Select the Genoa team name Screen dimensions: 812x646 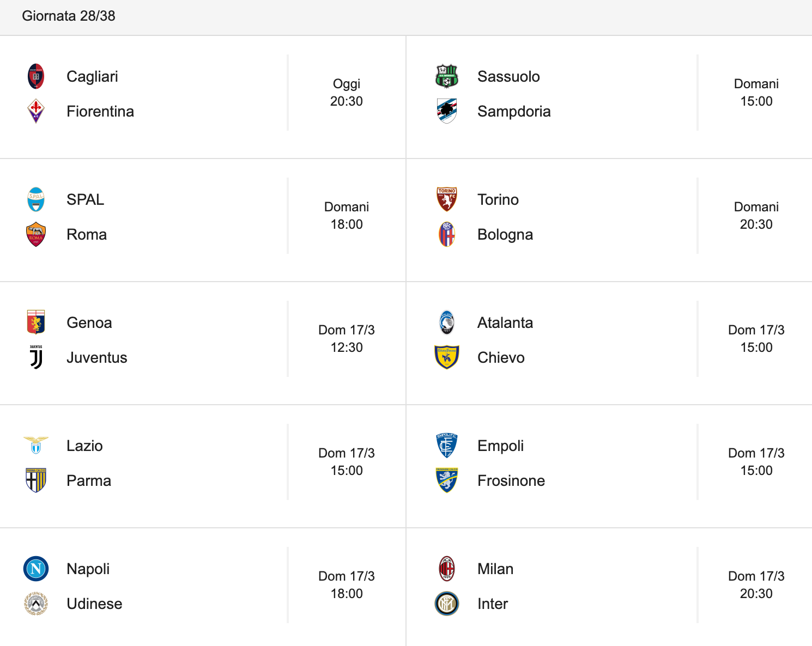tap(89, 322)
